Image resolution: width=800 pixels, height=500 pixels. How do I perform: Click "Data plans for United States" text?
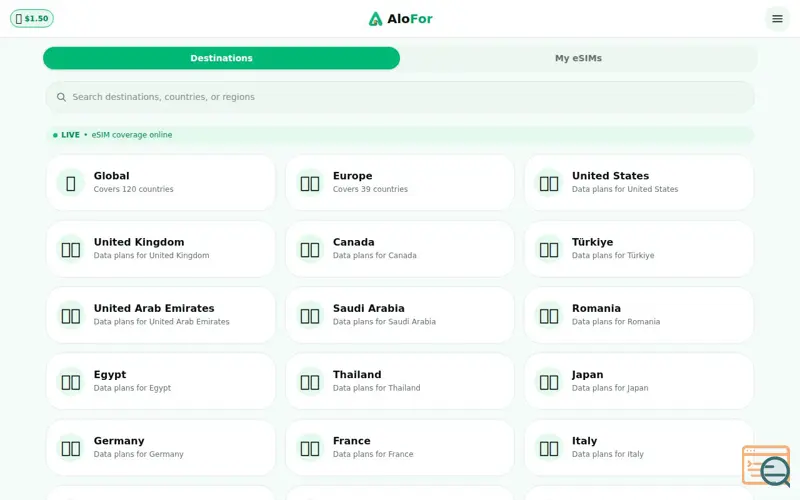point(625,189)
